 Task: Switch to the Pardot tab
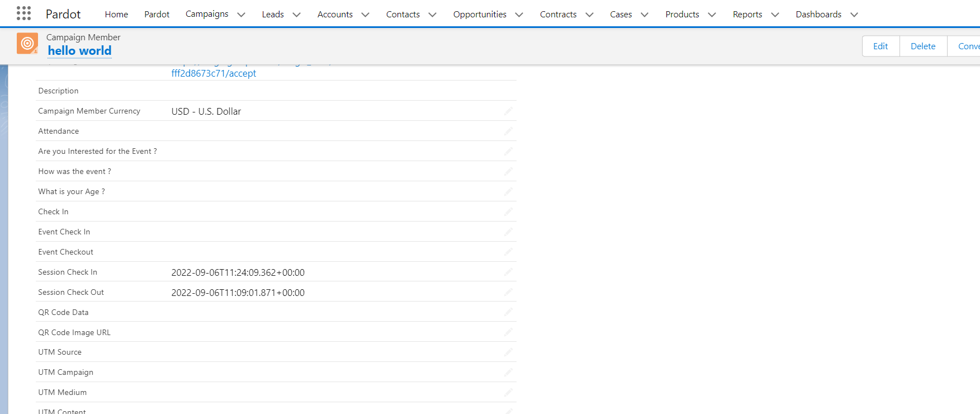157,15
